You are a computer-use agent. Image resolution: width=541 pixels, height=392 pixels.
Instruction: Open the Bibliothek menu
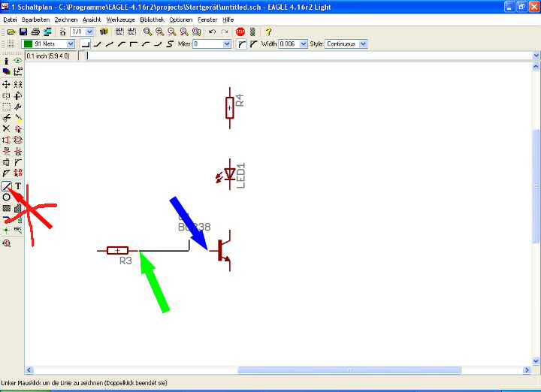152,19
